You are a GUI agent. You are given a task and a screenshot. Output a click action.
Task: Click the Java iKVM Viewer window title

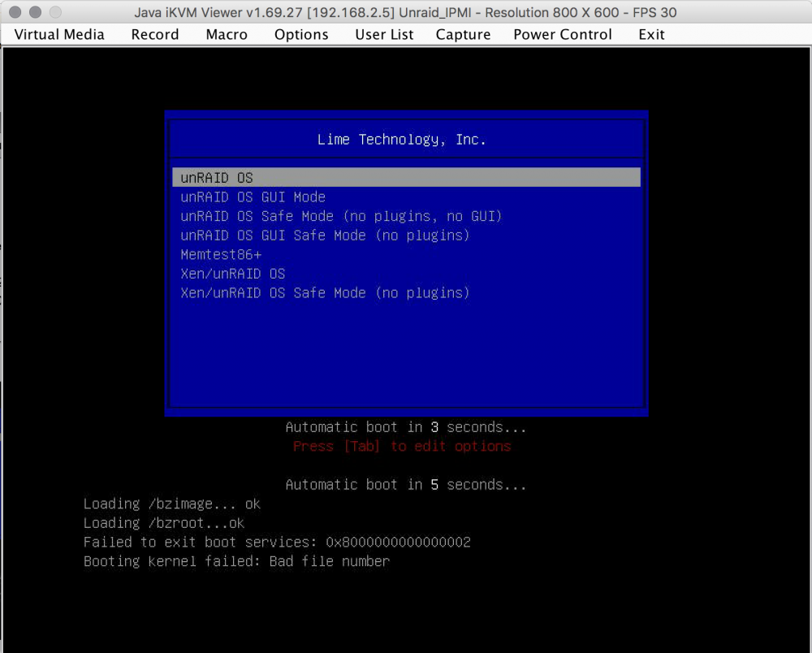pos(405,12)
